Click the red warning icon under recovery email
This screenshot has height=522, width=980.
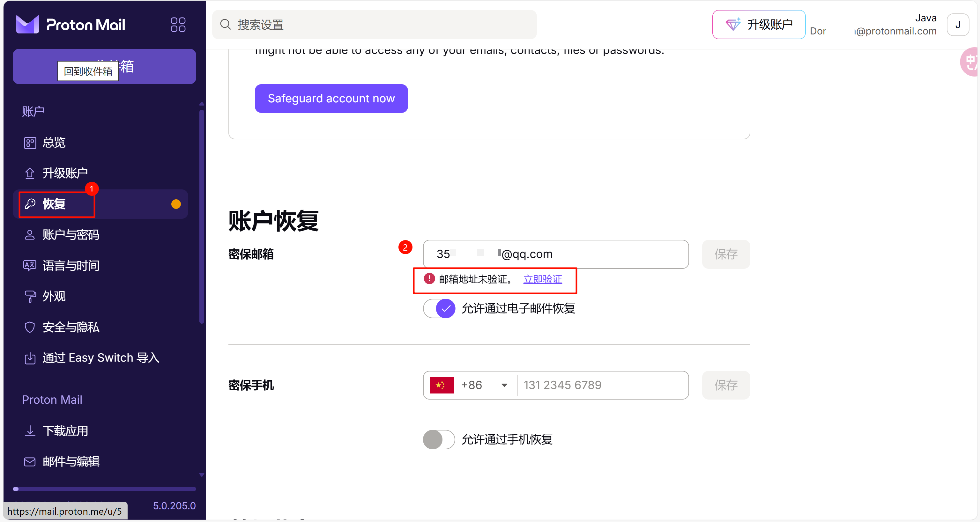(429, 279)
